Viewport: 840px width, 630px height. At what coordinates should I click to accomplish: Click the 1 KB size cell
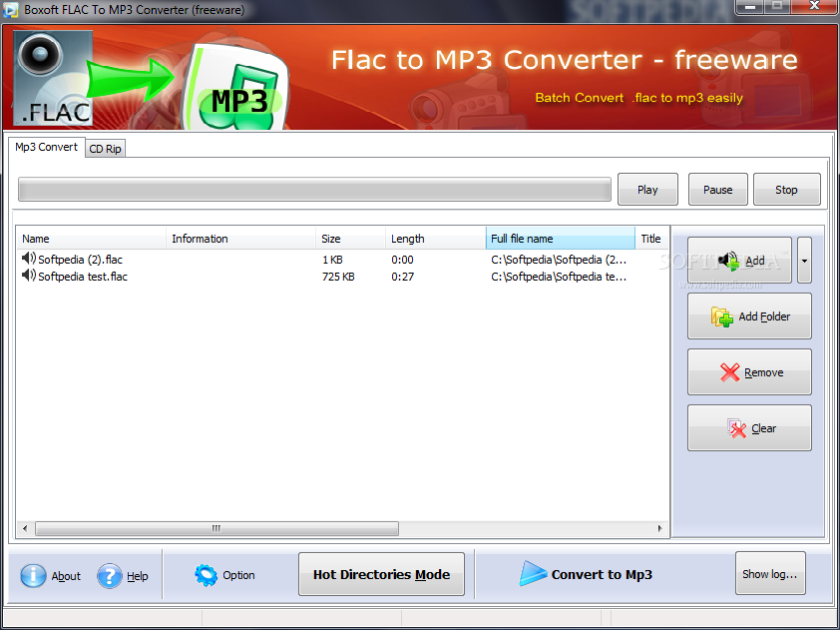point(332,260)
